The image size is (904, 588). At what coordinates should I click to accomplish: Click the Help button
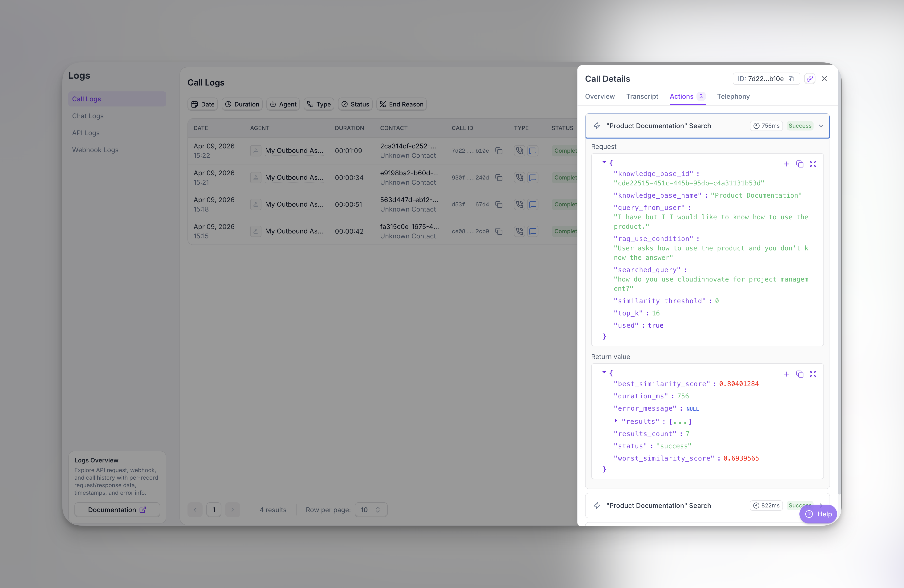[x=818, y=514]
